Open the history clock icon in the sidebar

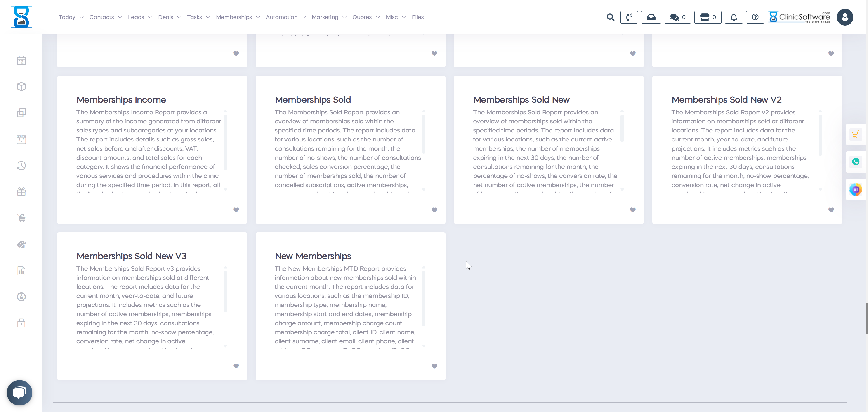click(x=21, y=165)
